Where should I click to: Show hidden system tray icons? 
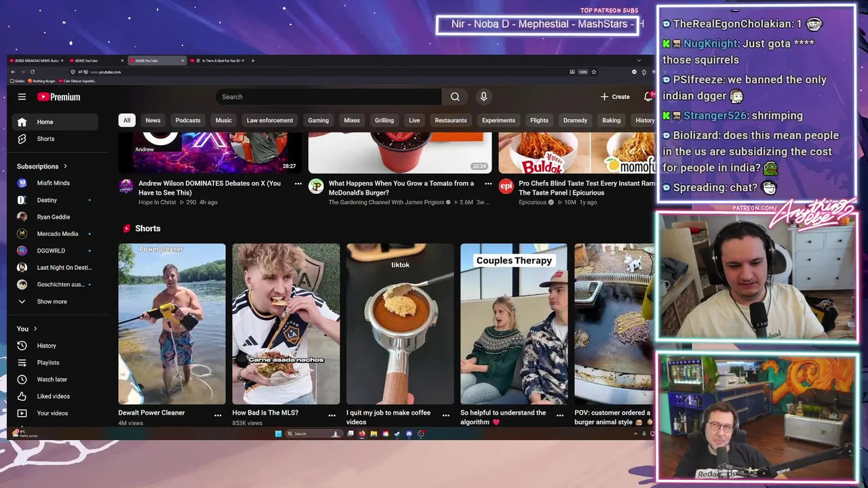pos(635,434)
